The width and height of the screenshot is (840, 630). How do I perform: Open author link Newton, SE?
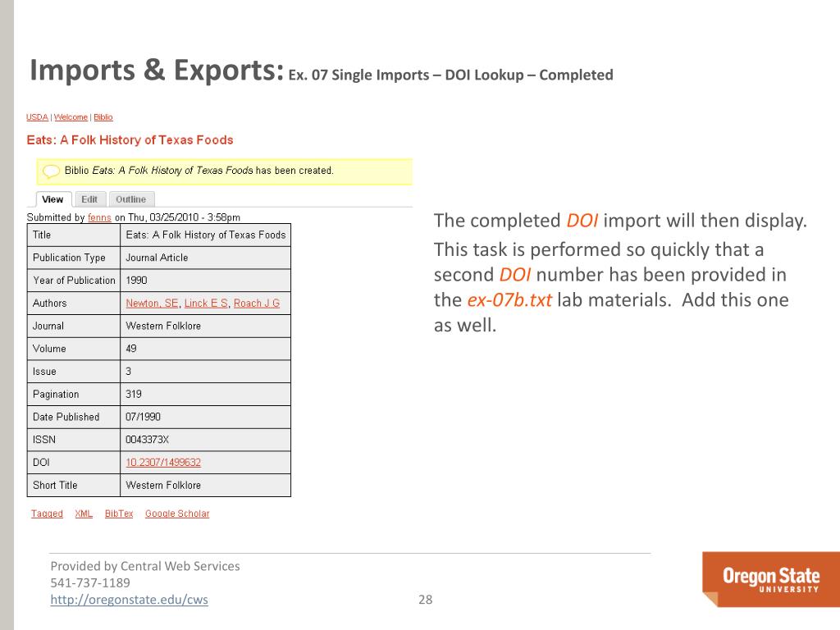pyautogui.click(x=152, y=303)
